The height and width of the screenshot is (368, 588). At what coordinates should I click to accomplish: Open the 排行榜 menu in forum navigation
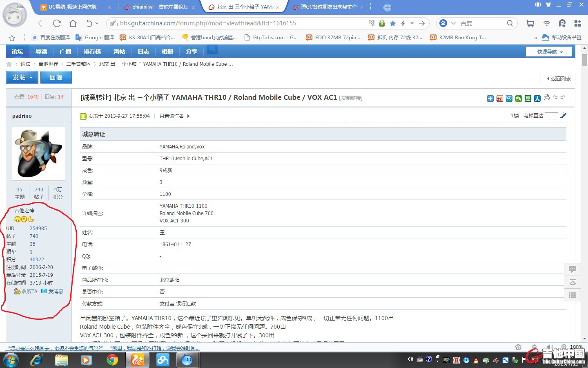92,52
